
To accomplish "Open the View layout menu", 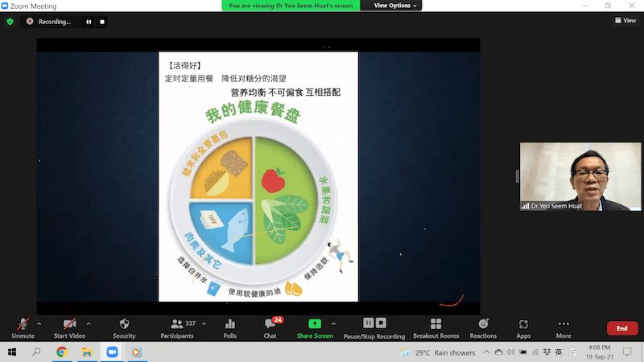I will coord(625,21).
